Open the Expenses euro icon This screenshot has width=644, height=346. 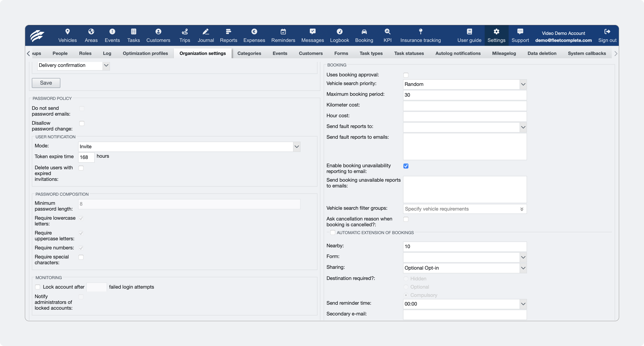(x=254, y=31)
